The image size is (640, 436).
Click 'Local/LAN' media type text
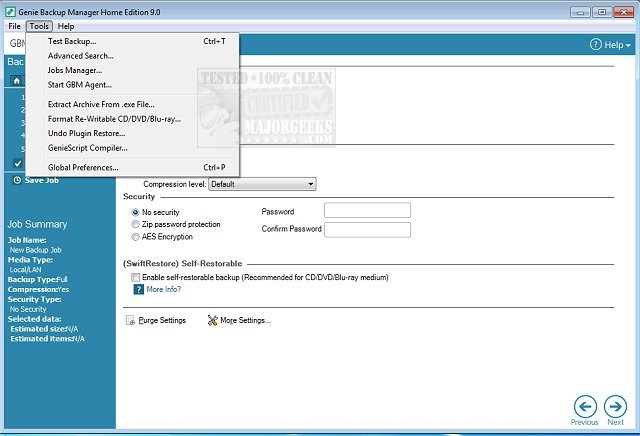point(25,269)
